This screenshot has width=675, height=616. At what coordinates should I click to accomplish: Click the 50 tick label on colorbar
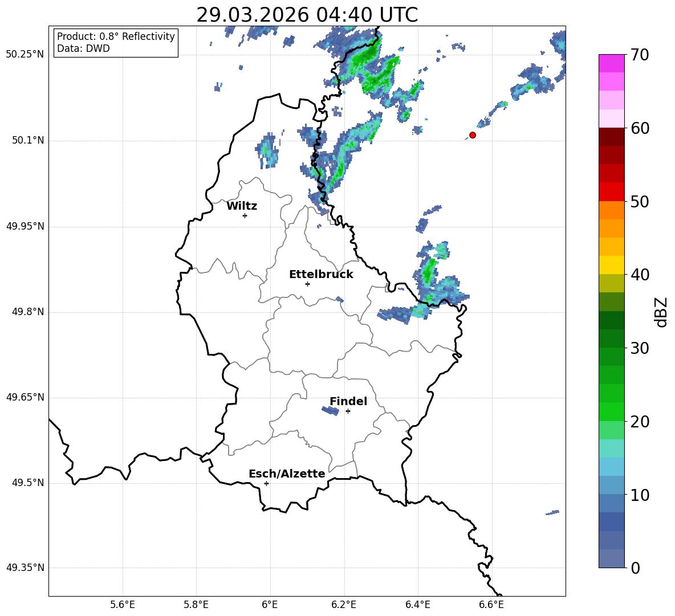(x=640, y=202)
